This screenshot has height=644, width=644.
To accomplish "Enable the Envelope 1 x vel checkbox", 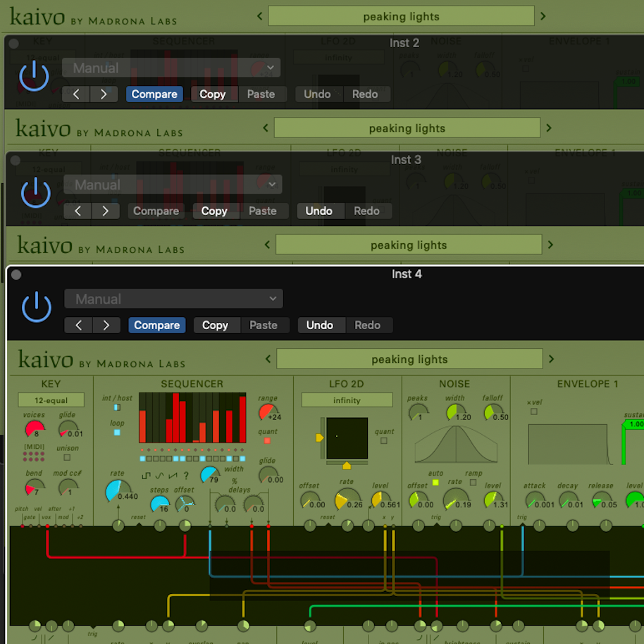I will click(x=534, y=411).
